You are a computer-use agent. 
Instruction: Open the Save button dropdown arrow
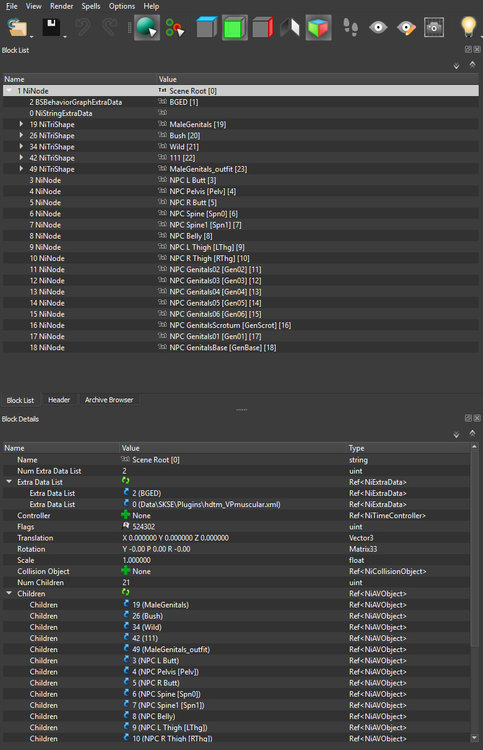click(x=64, y=36)
